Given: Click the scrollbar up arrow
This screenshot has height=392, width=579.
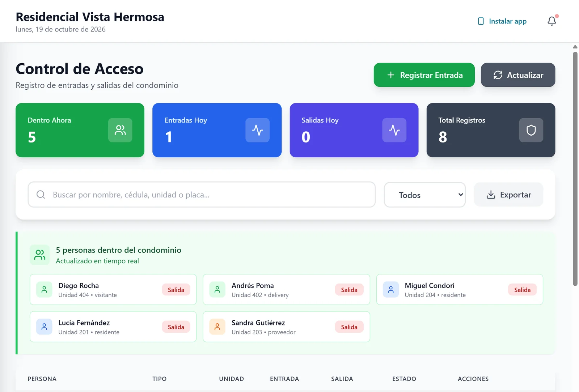Looking at the screenshot, I should [x=575, y=47].
